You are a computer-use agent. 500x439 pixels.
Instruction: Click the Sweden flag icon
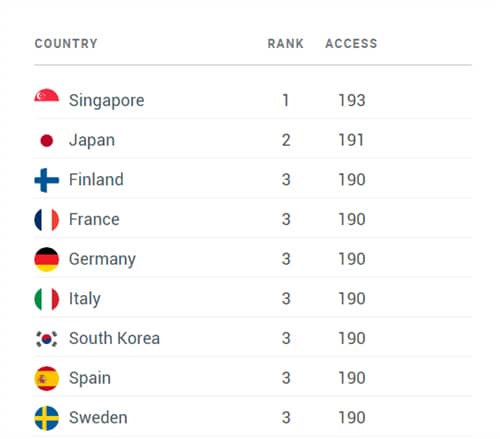[x=47, y=418]
